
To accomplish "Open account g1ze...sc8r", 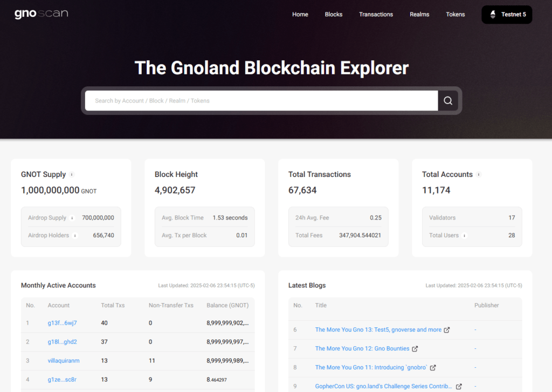I will coord(62,380).
